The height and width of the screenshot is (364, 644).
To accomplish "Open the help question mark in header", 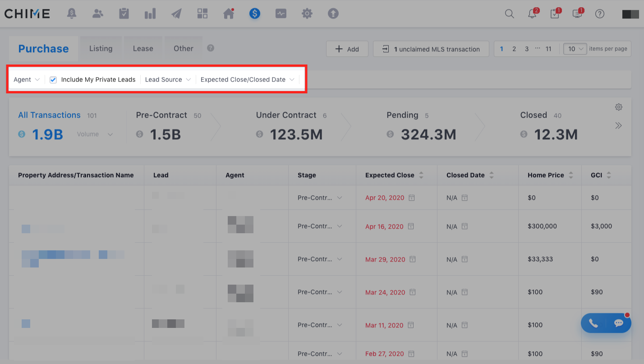I will (x=600, y=14).
